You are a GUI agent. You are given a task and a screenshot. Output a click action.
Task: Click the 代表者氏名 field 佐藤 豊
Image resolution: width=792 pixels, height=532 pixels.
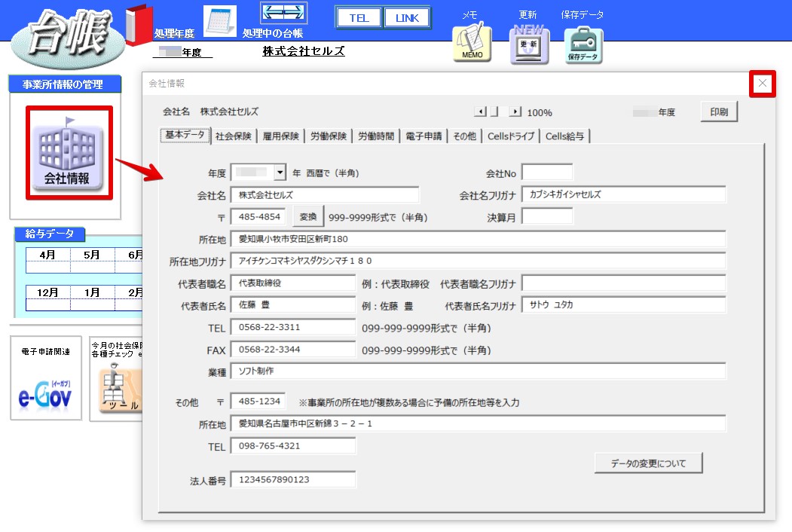[x=293, y=304]
